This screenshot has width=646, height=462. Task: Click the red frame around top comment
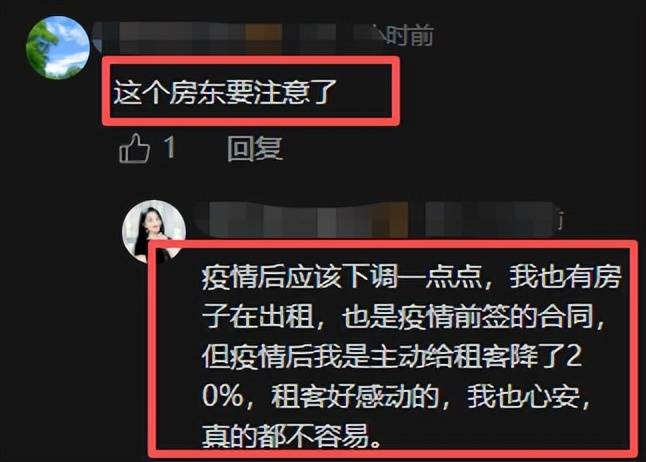tap(251, 91)
